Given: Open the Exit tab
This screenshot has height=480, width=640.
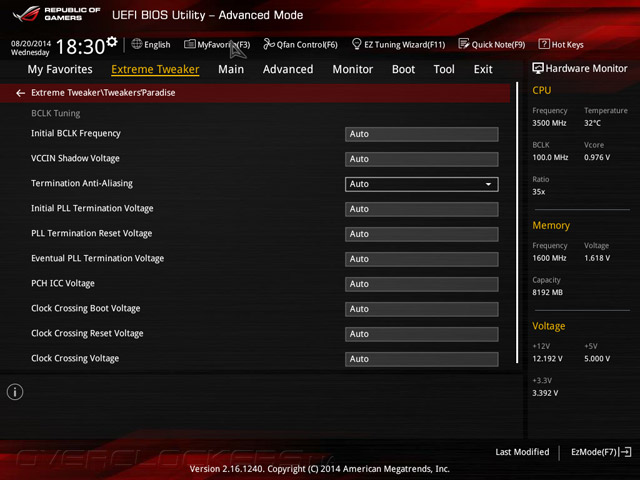Looking at the screenshot, I should point(483,69).
